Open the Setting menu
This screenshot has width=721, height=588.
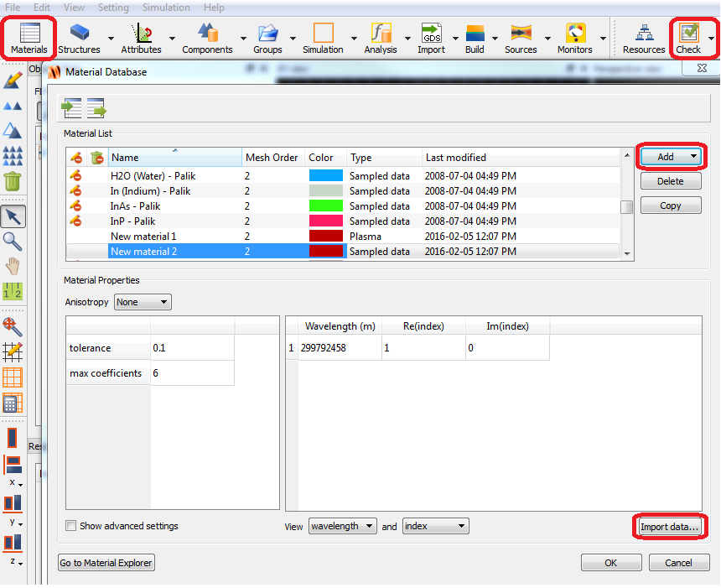pos(113,8)
